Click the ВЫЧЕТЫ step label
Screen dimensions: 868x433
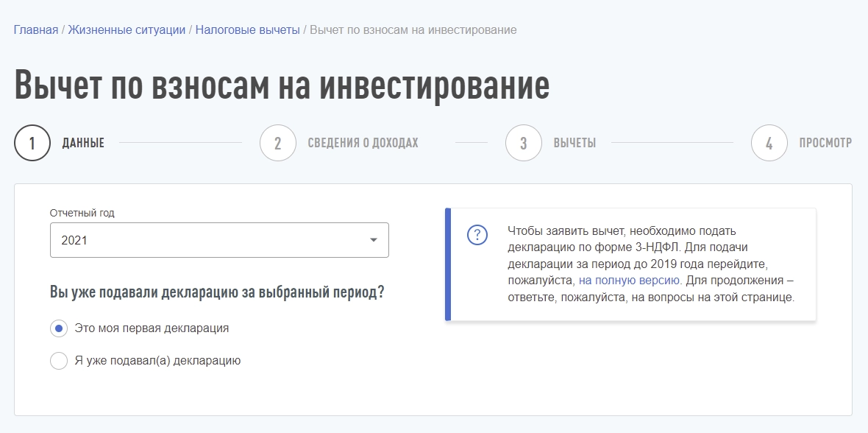coord(574,143)
